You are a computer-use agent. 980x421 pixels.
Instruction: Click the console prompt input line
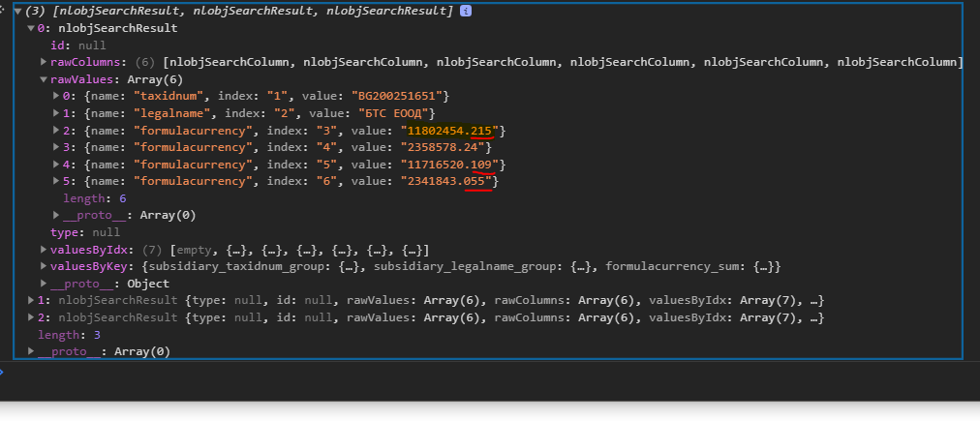490,373
